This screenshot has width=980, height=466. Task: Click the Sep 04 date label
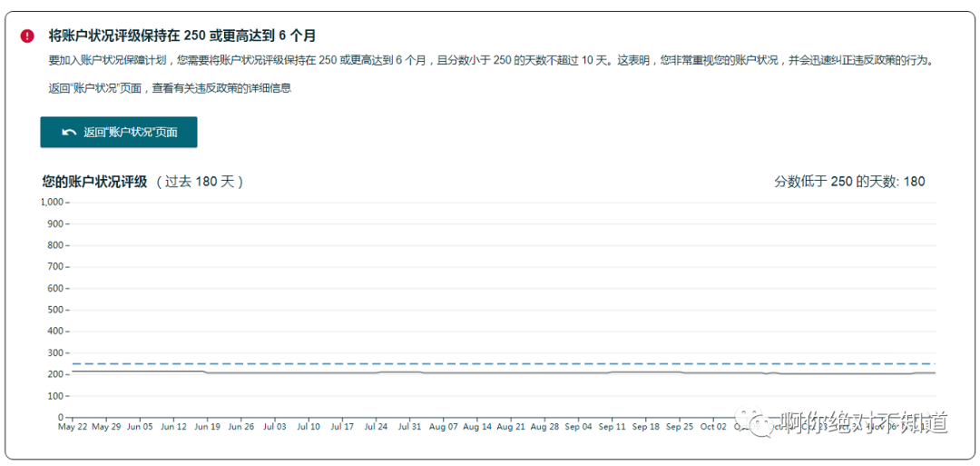578,427
